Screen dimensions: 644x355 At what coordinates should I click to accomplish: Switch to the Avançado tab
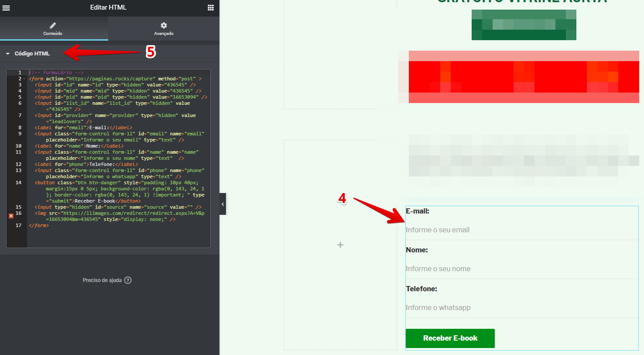click(164, 29)
